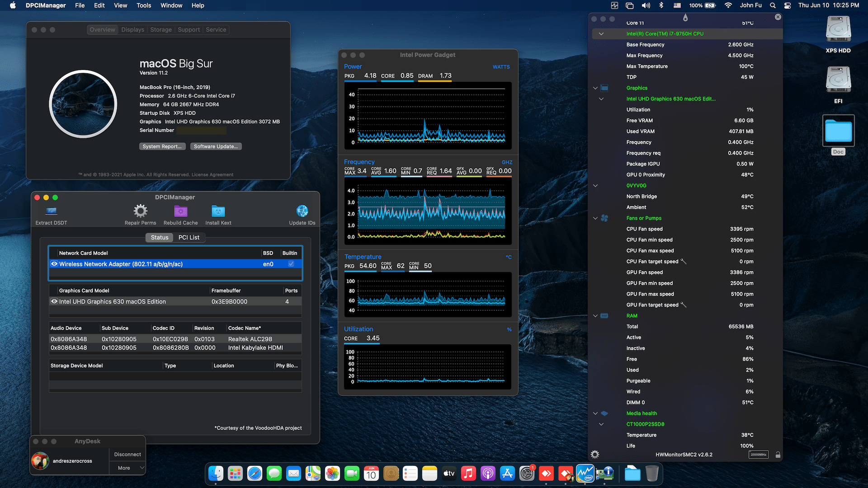
Task: Open the EFI desktop drive icon
Action: pos(838,80)
